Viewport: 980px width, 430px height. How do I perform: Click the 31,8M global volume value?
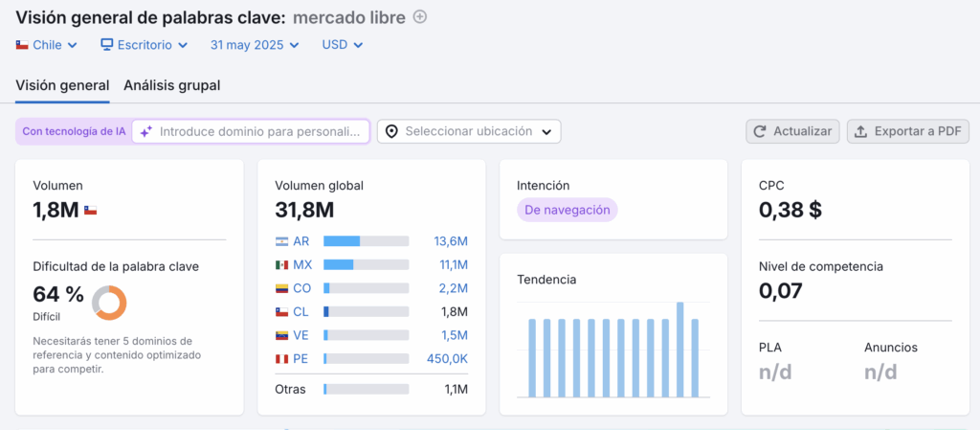(304, 211)
